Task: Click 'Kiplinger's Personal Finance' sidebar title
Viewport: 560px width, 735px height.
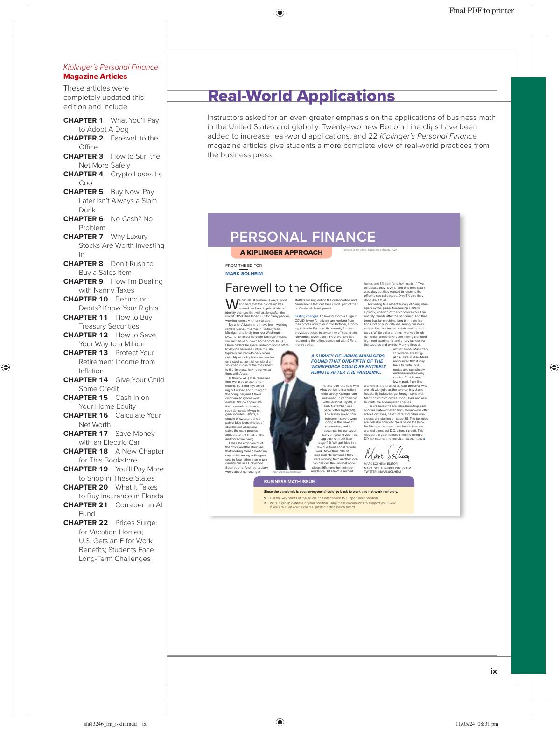Action: click(111, 67)
